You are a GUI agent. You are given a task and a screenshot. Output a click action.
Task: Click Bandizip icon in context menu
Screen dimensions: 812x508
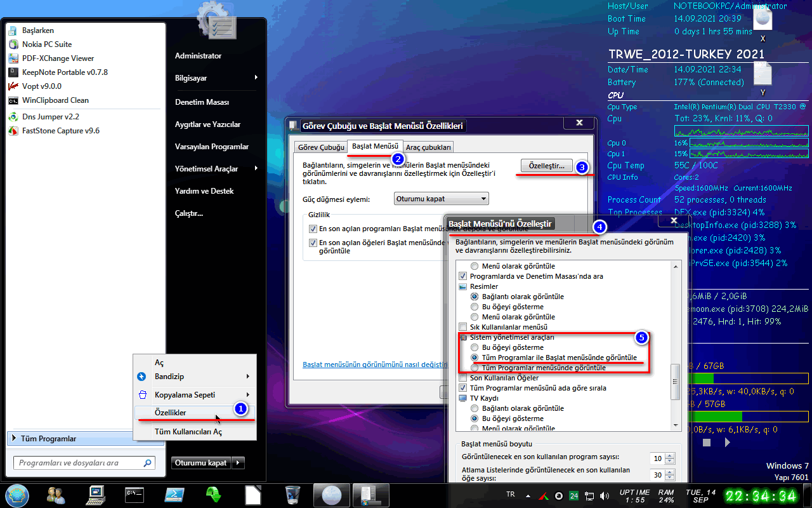[x=141, y=377]
